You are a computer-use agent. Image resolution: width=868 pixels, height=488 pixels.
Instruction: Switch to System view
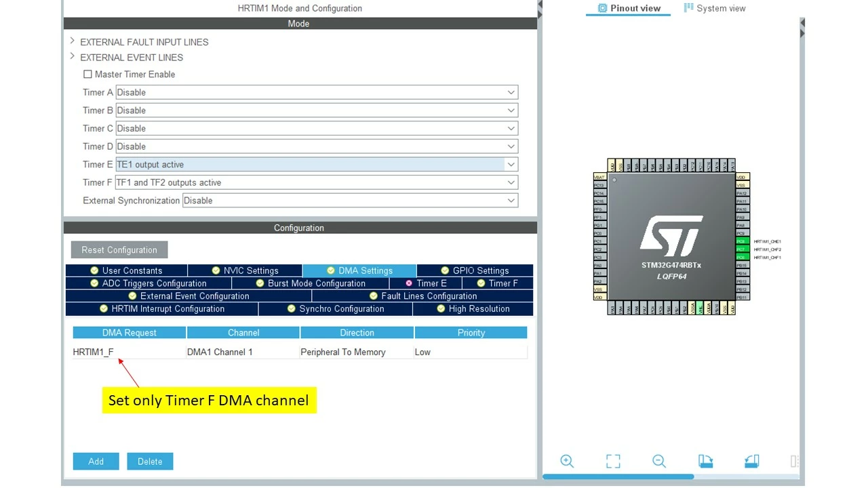click(715, 8)
